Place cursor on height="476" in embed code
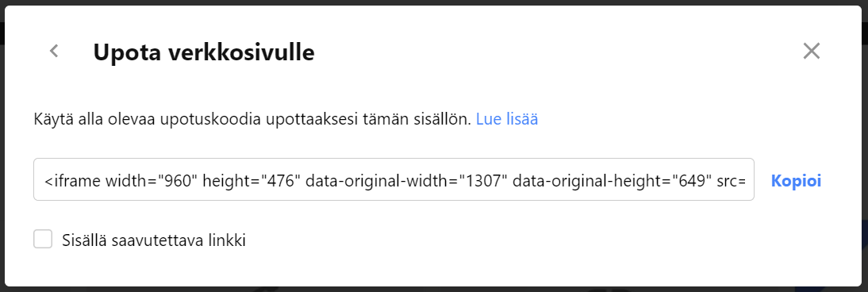 [252, 181]
